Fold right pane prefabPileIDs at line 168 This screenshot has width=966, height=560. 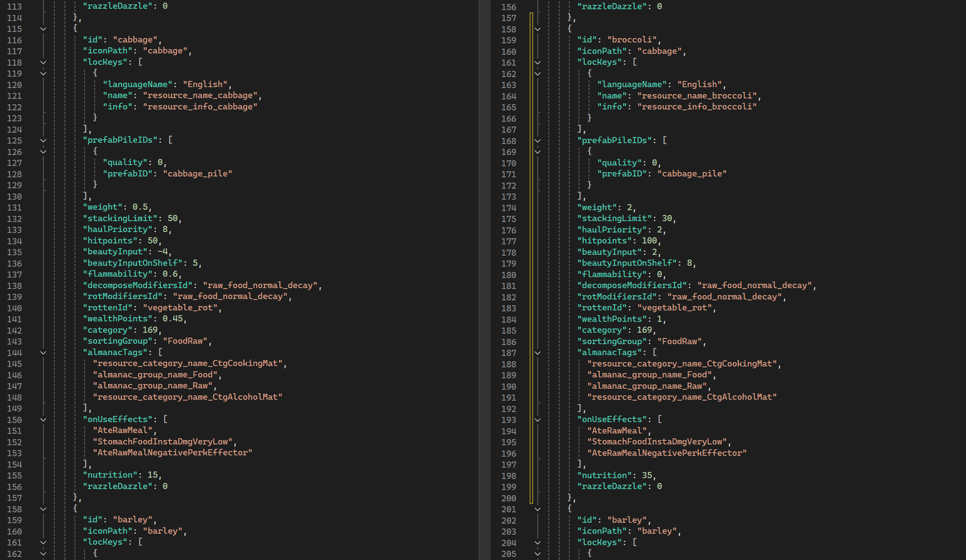tap(538, 141)
